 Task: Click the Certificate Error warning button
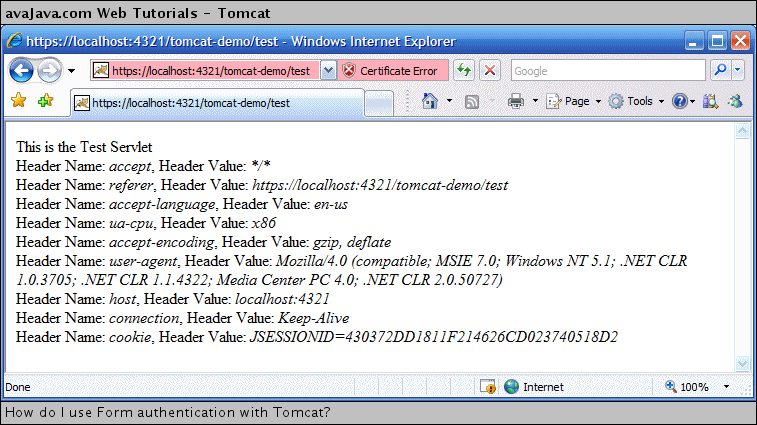click(393, 71)
